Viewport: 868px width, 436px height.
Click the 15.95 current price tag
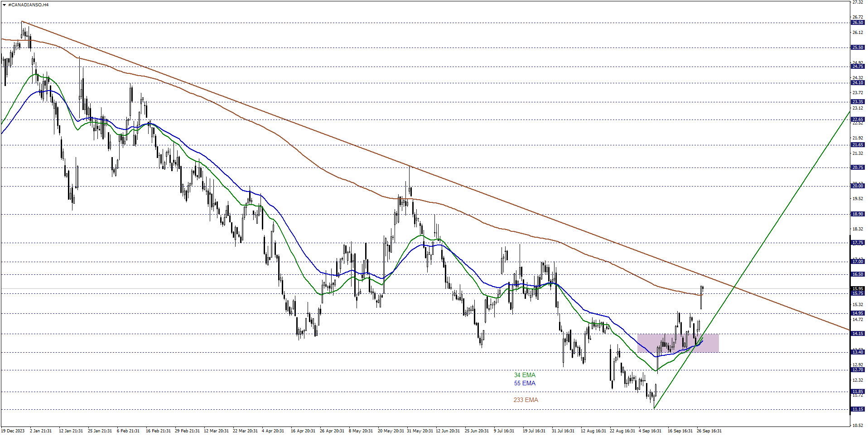pyautogui.click(x=858, y=288)
